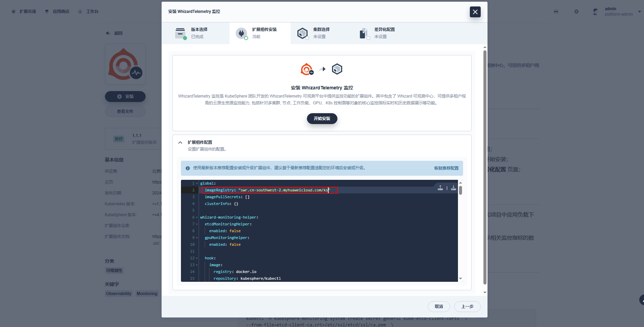
Task: Click 恢复推荐配置 link
Action: pos(446,168)
